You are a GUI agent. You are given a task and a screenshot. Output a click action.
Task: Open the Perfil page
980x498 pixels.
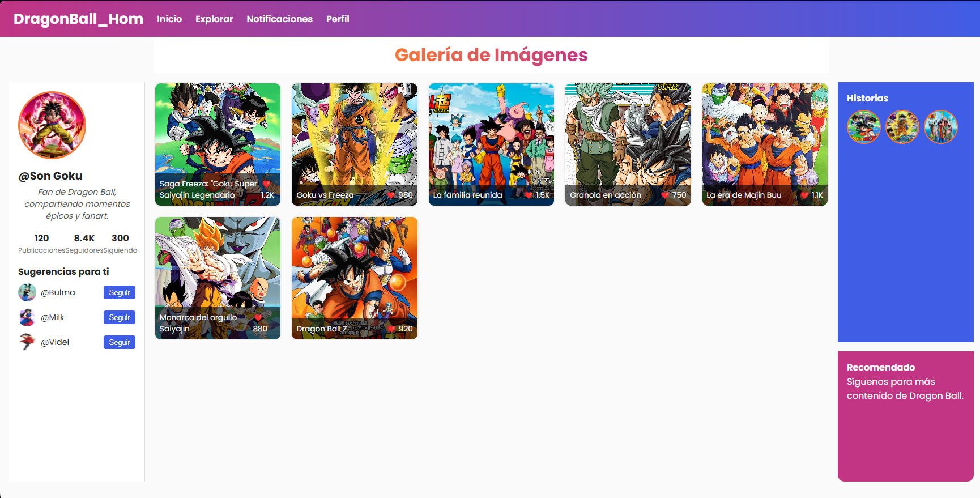(338, 19)
